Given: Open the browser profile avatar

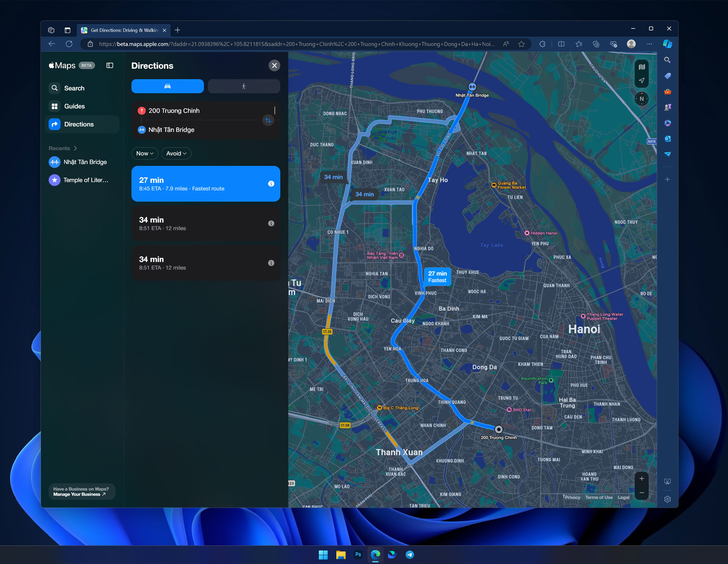Looking at the screenshot, I should pyautogui.click(x=631, y=44).
